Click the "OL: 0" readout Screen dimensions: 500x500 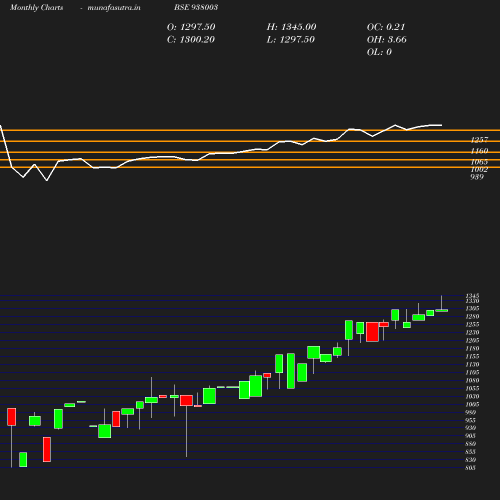tap(379, 52)
